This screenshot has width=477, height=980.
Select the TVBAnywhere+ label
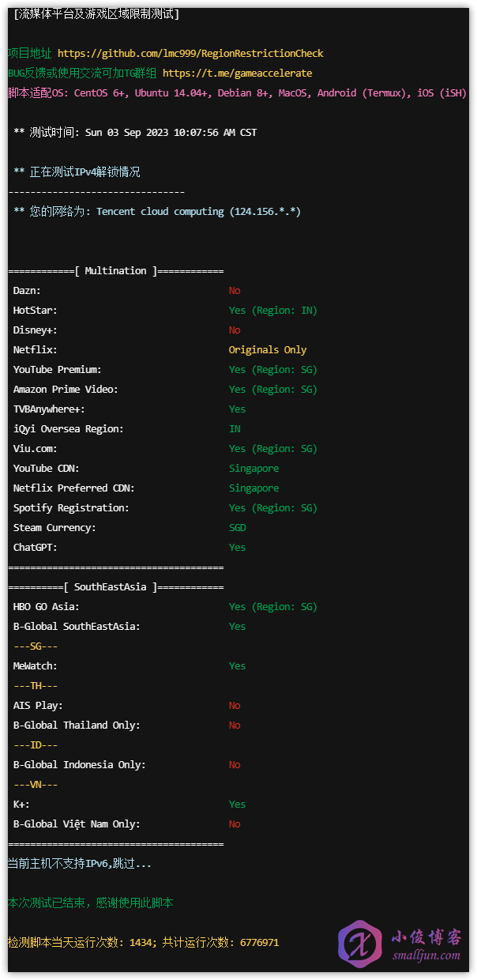49,409
